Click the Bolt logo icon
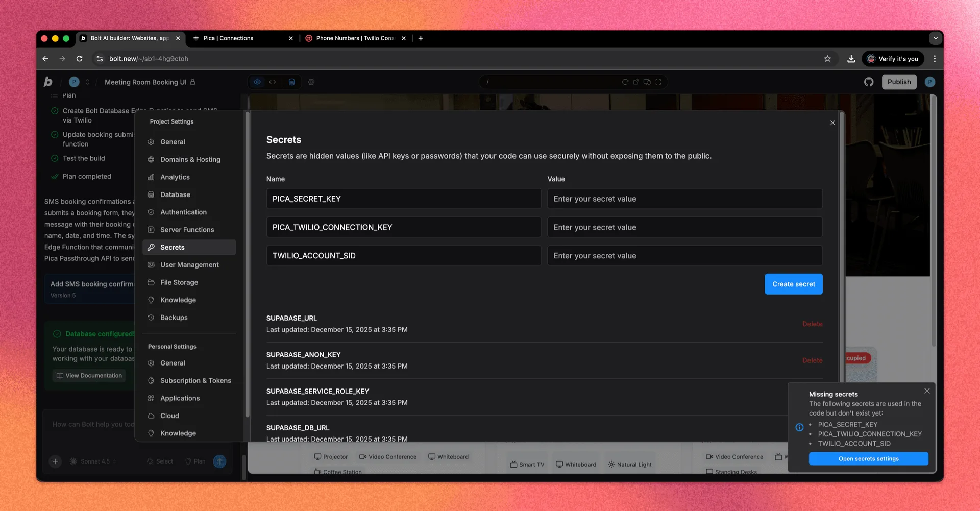 48,82
